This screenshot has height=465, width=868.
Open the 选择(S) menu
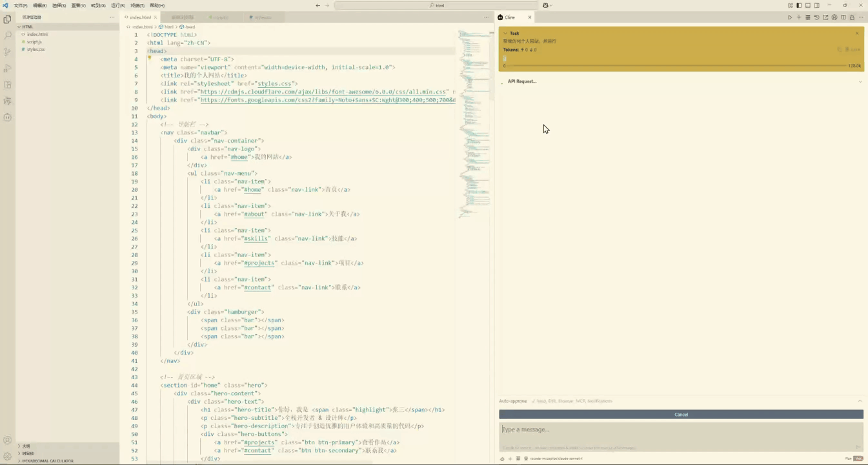(x=59, y=5)
